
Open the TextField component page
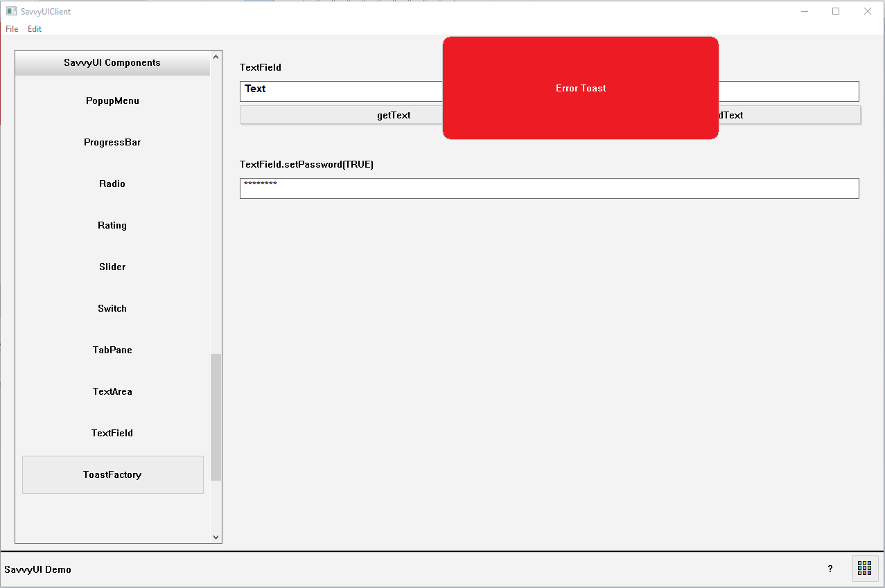[x=112, y=433]
